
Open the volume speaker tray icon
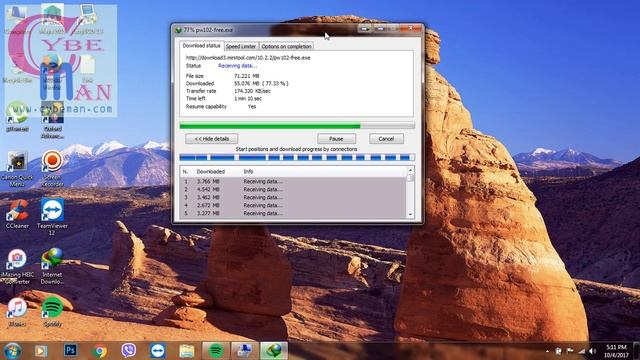point(592,351)
